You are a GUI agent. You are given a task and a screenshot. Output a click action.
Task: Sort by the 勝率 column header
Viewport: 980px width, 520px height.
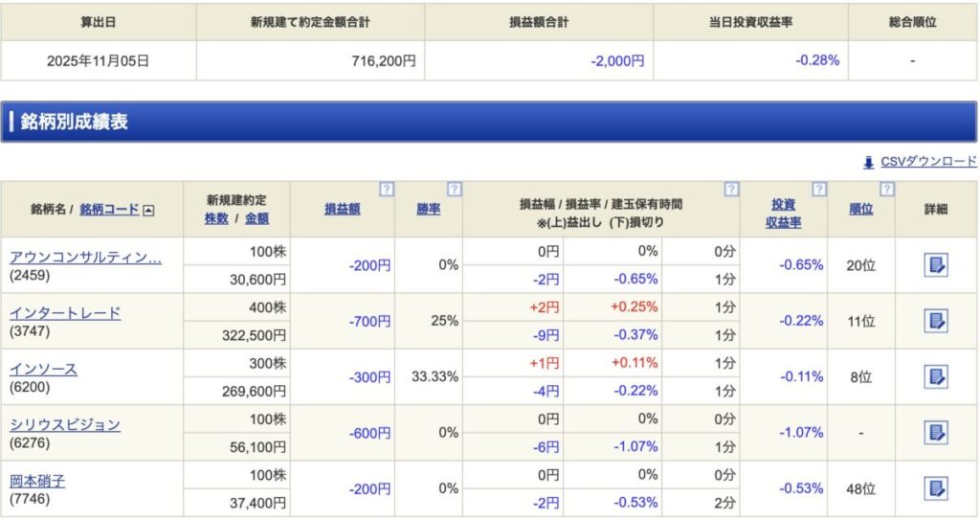coord(428,209)
